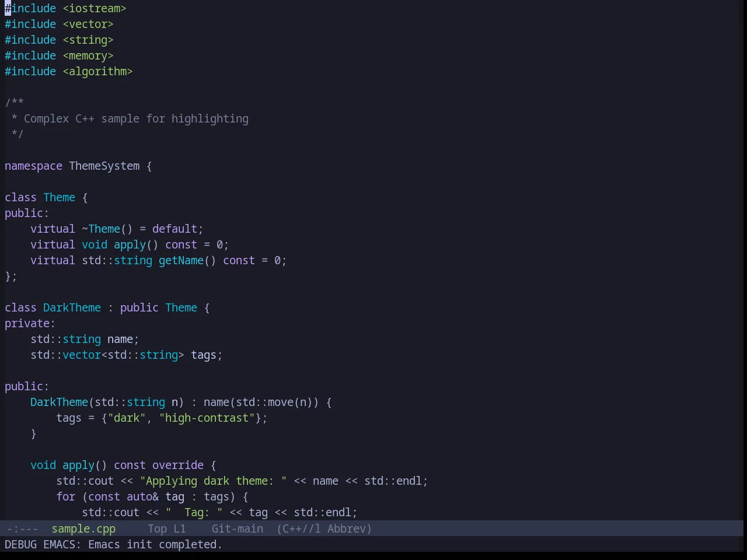Click the 'DarkTheme' constructor name
This screenshot has width=747, height=560.
pos(60,402)
